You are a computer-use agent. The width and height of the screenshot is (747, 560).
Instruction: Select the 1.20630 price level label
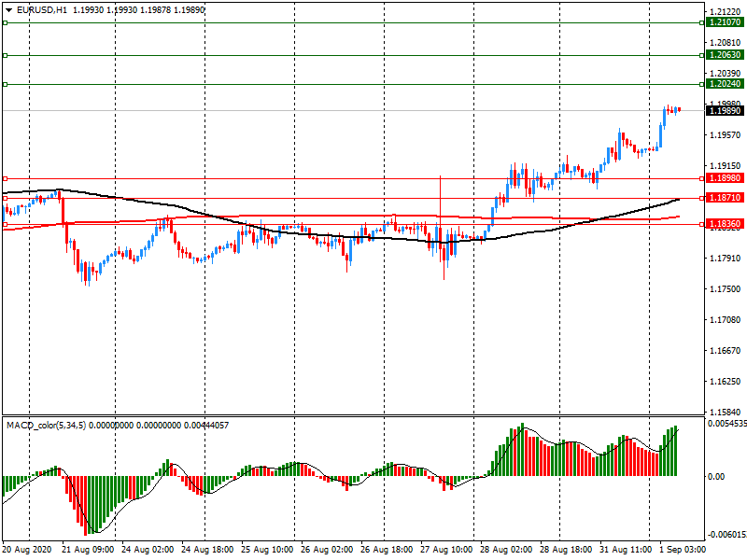pos(725,55)
